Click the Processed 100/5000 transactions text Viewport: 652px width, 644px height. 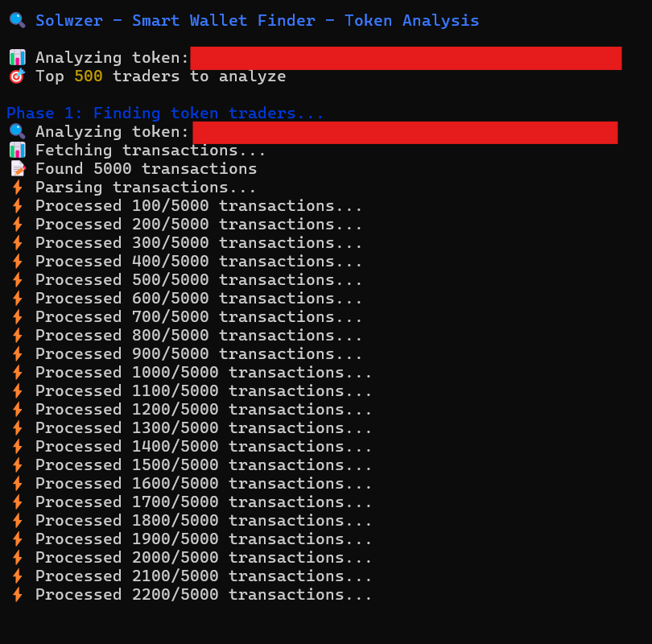pyautogui.click(x=199, y=205)
